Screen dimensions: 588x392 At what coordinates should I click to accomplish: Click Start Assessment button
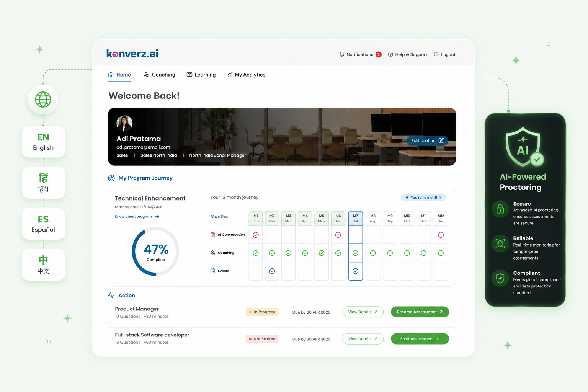point(420,339)
